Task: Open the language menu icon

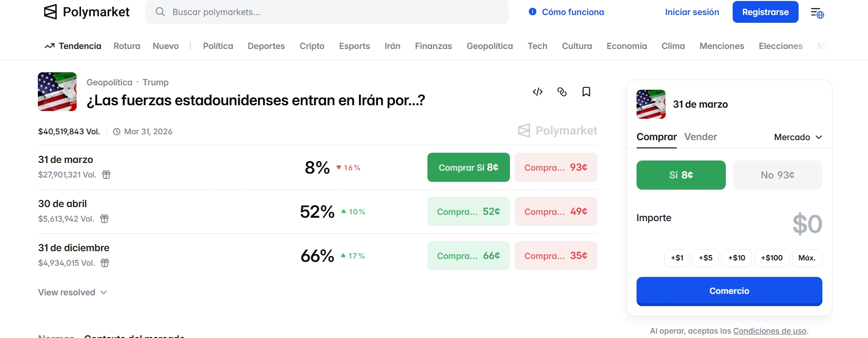Action: 817,13
